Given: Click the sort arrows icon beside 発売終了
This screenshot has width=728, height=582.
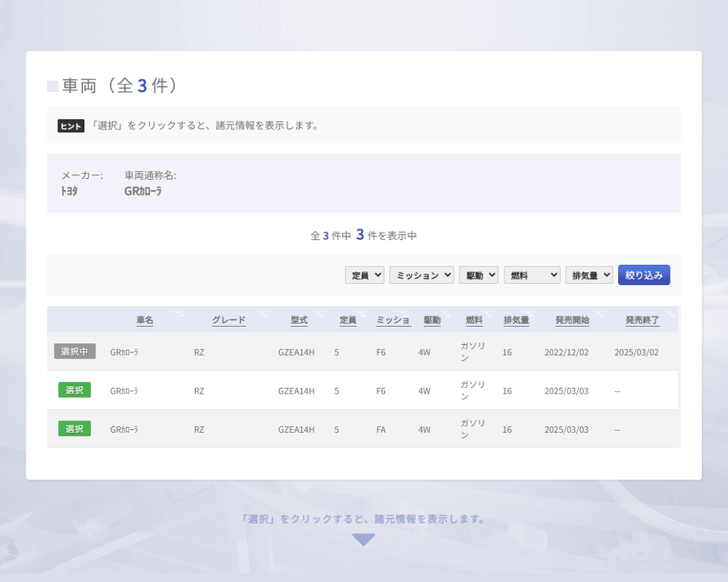Looking at the screenshot, I should [x=671, y=314].
